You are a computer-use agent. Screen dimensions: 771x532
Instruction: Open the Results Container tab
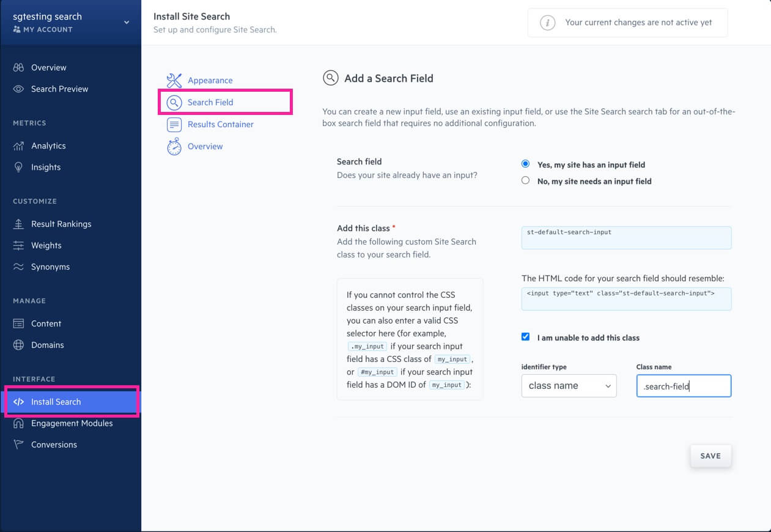[219, 124]
